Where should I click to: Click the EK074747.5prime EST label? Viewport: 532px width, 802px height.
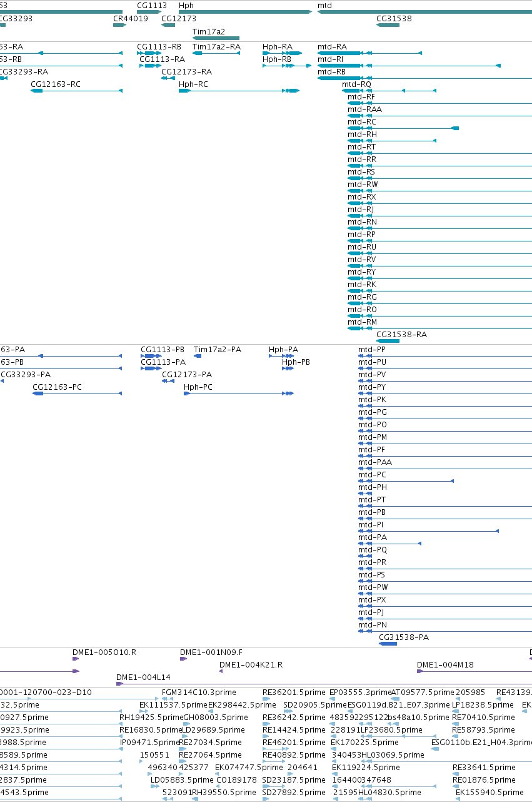point(249,768)
